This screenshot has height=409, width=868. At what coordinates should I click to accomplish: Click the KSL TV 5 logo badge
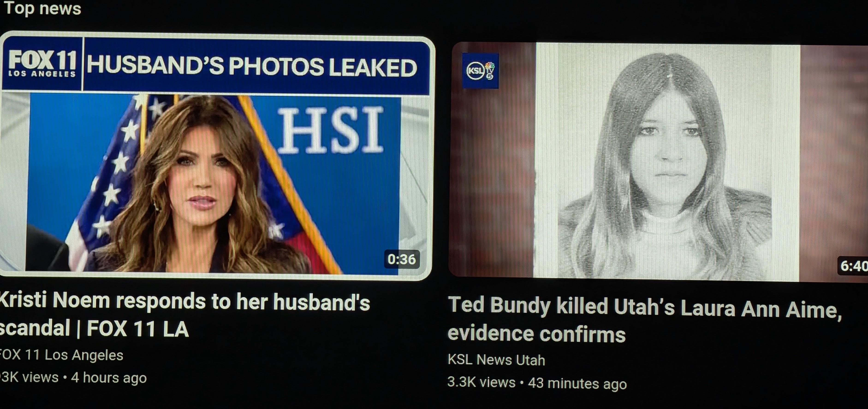480,71
